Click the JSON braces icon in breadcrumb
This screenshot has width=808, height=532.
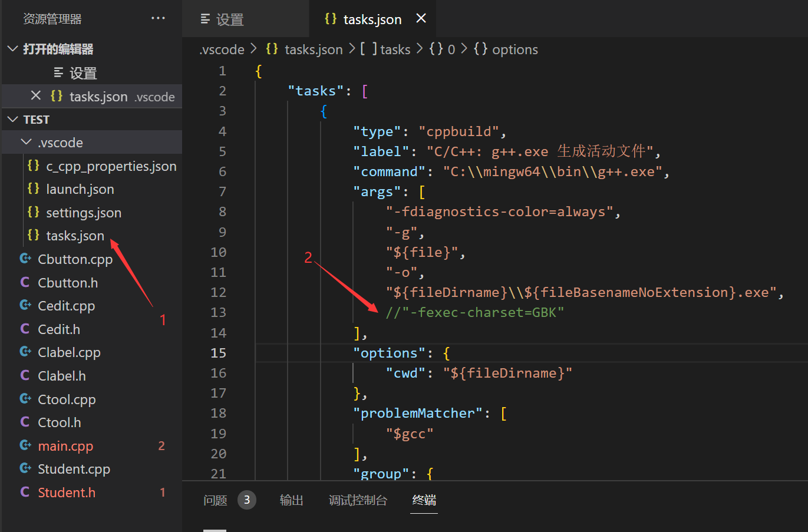272,49
